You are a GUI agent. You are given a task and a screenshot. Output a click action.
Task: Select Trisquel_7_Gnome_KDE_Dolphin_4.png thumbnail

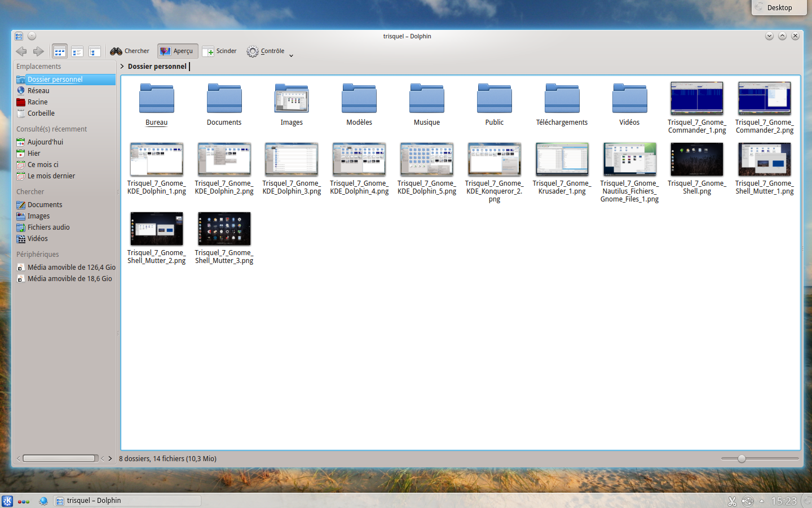(359, 159)
